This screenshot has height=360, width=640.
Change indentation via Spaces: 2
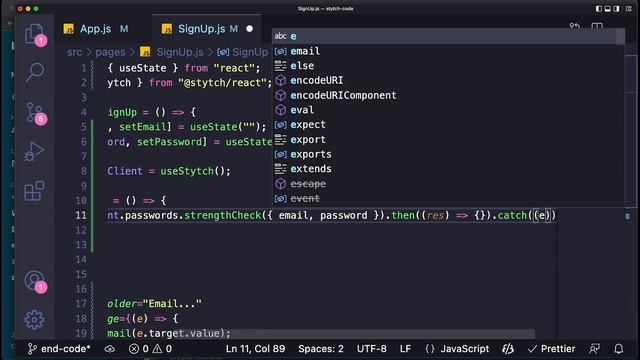pos(321,349)
